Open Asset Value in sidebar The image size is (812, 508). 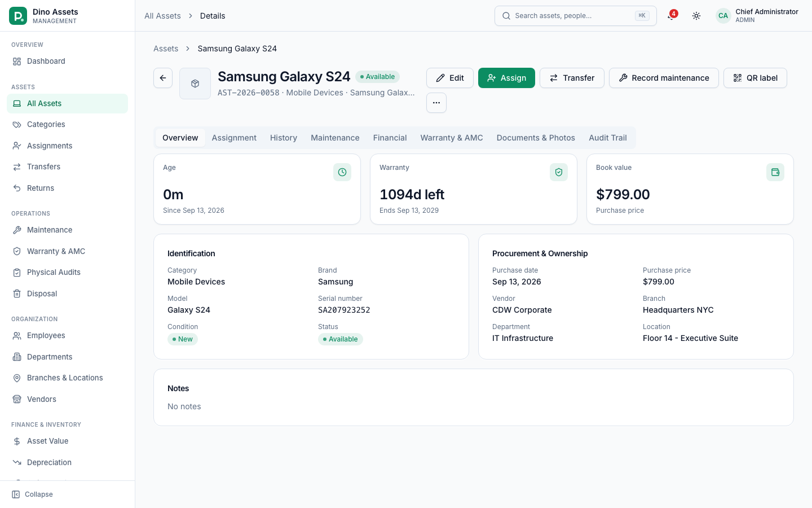pos(67,441)
